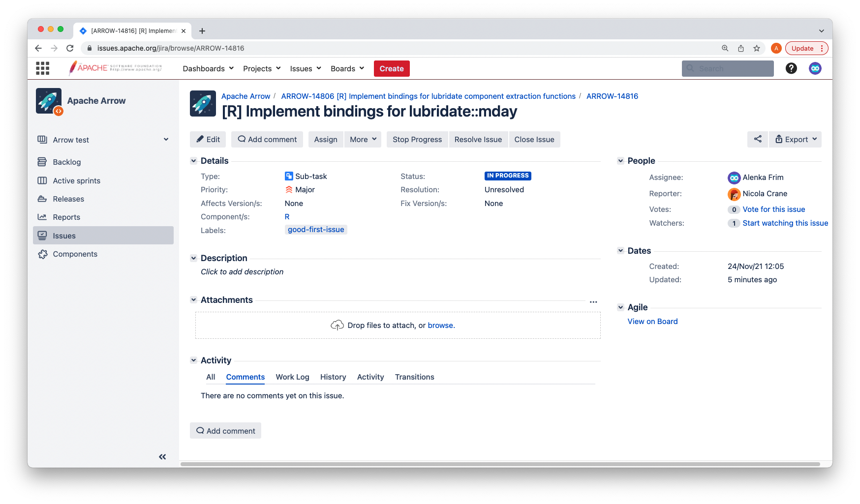Click the good-first-issue label link
Screen dimensions: 860x504
pyautogui.click(x=316, y=230)
